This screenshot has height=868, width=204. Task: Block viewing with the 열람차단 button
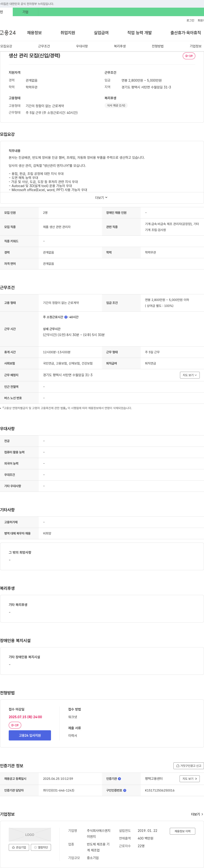click(x=41, y=847)
